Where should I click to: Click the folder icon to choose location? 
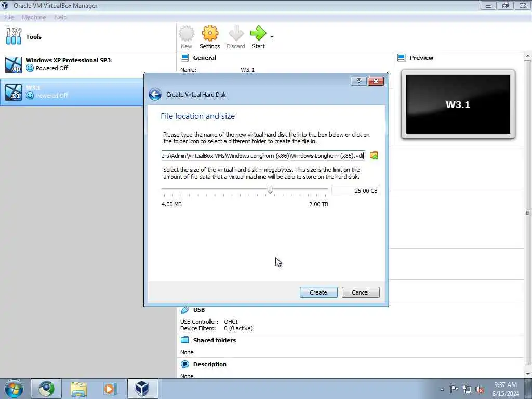(x=374, y=155)
